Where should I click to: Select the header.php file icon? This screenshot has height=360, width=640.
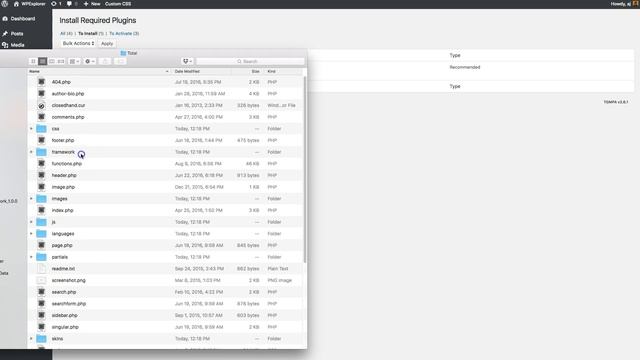pos(41,175)
